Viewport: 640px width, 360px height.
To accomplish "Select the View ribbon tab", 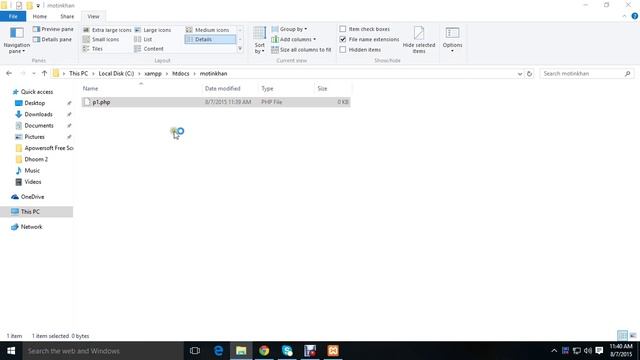I will click(x=93, y=16).
